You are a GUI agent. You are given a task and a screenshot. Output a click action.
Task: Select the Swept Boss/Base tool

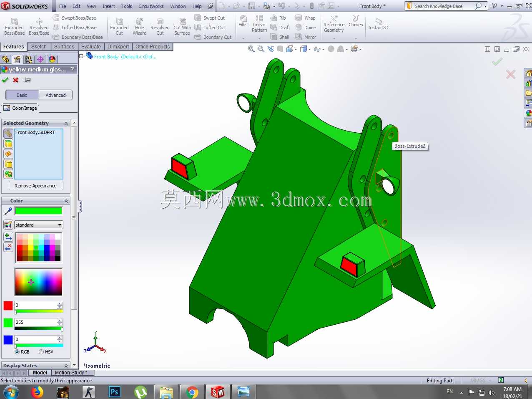click(75, 18)
